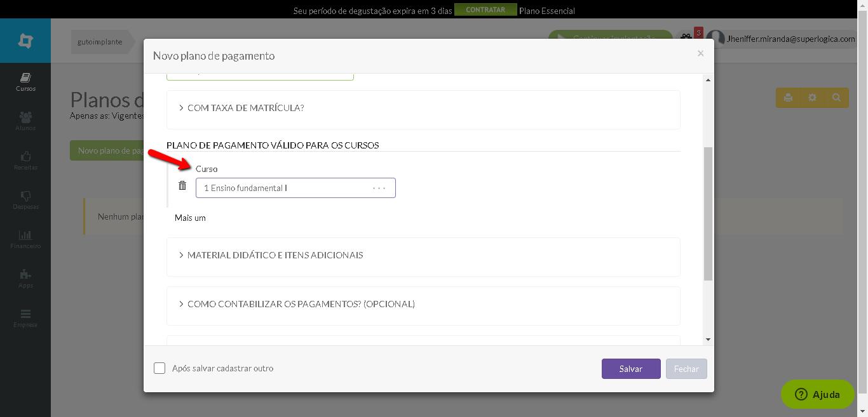Open the Alunos sidebar section
Image resolution: width=868 pixels, height=417 pixels.
tap(25, 121)
